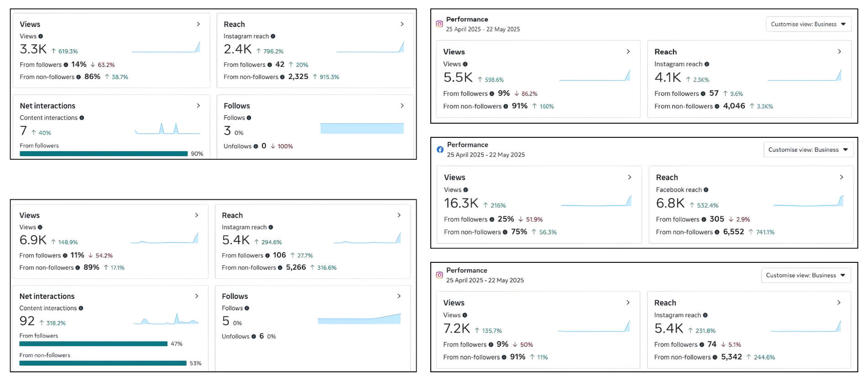The height and width of the screenshot is (380, 868).
Task: Click info icon beside From followers 305
Action: [704, 219]
